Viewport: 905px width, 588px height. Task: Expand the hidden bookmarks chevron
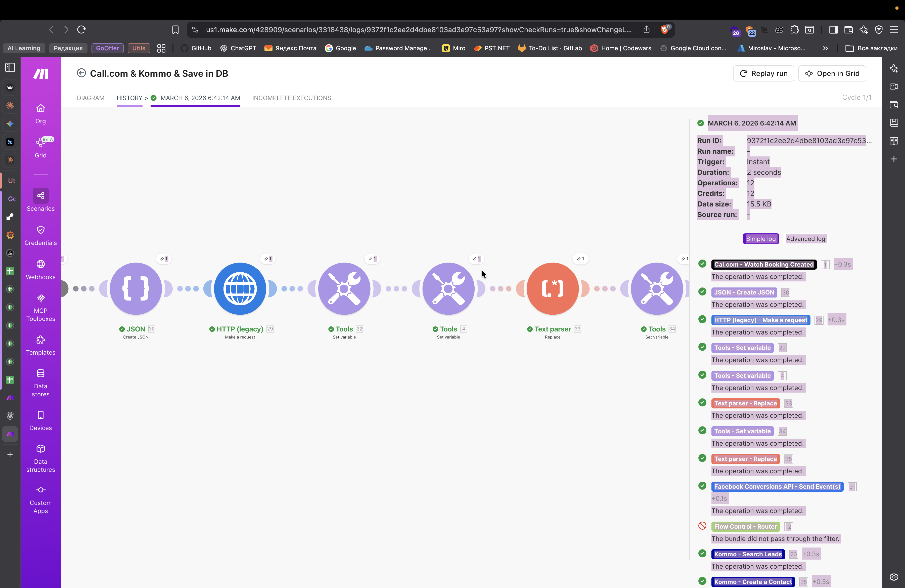(x=825, y=48)
